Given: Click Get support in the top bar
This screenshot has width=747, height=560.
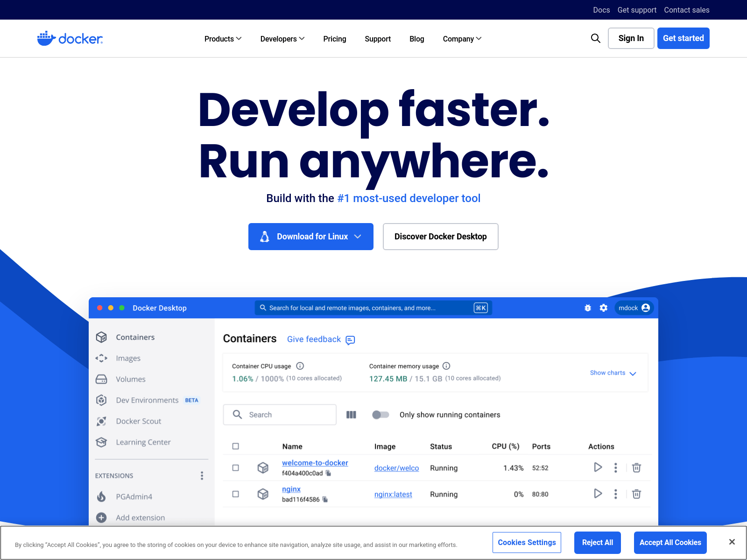Looking at the screenshot, I should click(637, 10).
